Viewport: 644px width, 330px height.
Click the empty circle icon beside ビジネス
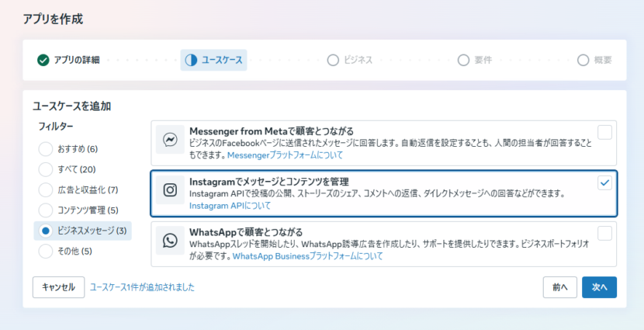click(x=333, y=60)
